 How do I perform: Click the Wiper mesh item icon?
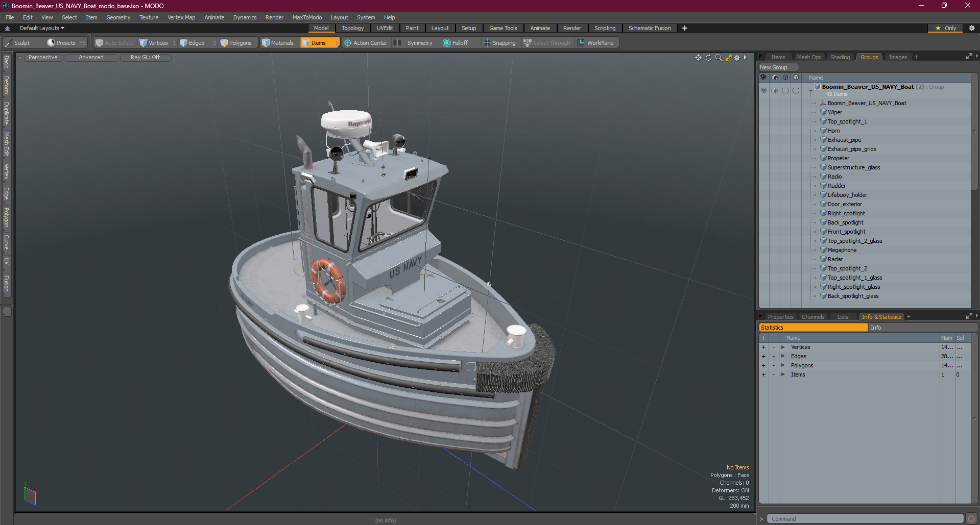[823, 112]
